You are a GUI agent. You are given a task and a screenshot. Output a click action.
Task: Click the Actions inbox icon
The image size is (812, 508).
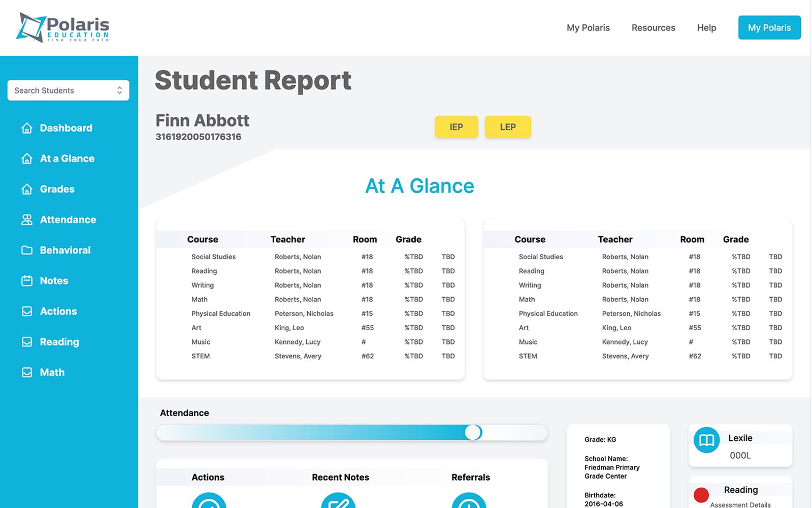click(27, 311)
